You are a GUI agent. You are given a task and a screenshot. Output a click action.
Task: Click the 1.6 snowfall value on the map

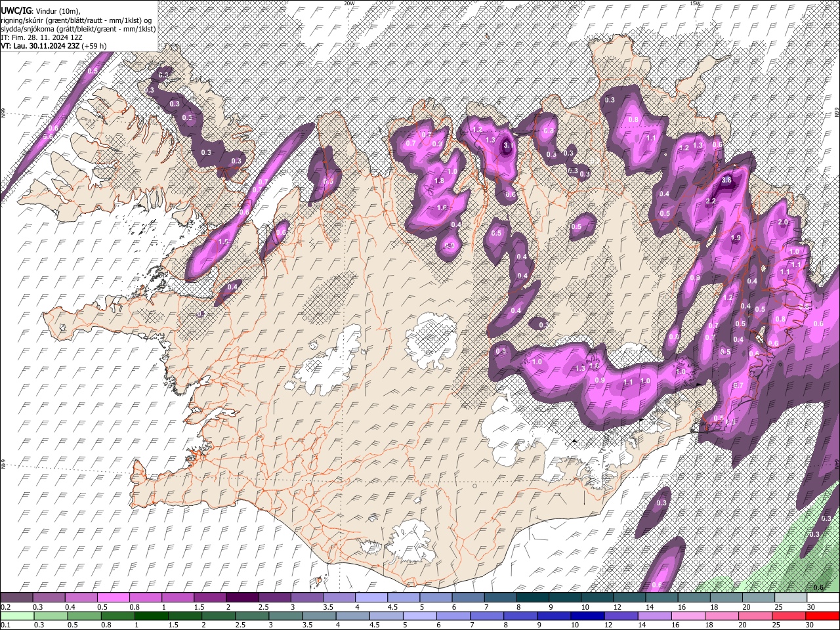[x=442, y=208]
